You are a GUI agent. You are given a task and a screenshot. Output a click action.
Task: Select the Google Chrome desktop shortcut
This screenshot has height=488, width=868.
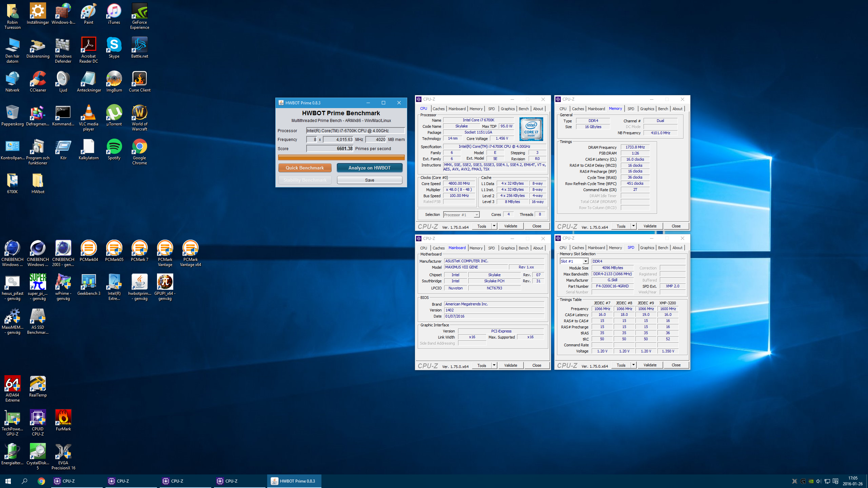click(139, 151)
